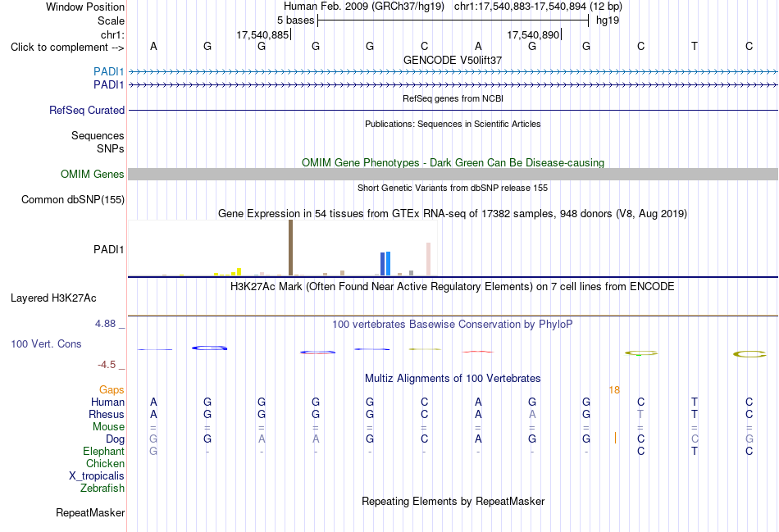This screenshot has height=532, width=779.
Task: Open the '100 Vert. Cons' track label
Action: tap(46, 343)
